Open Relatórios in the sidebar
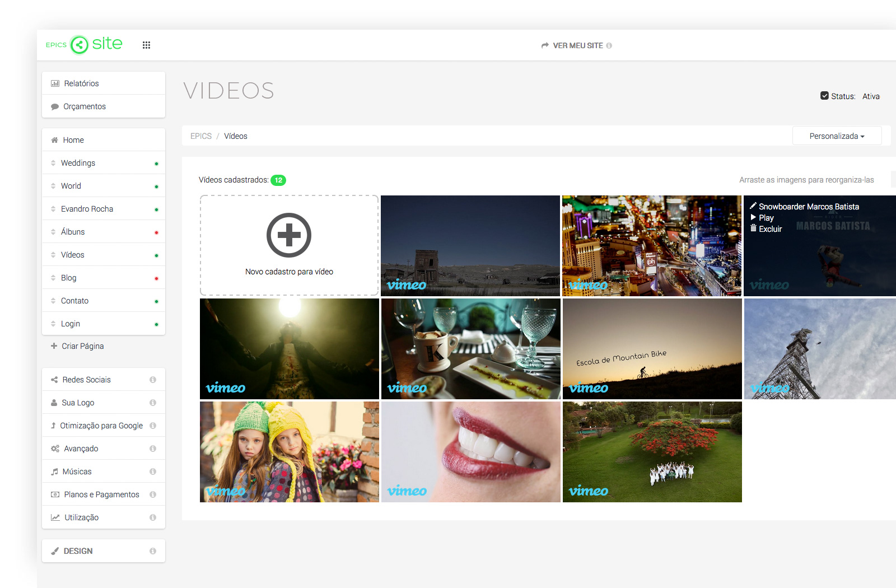The height and width of the screenshot is (588, 896). pos(81,83)
